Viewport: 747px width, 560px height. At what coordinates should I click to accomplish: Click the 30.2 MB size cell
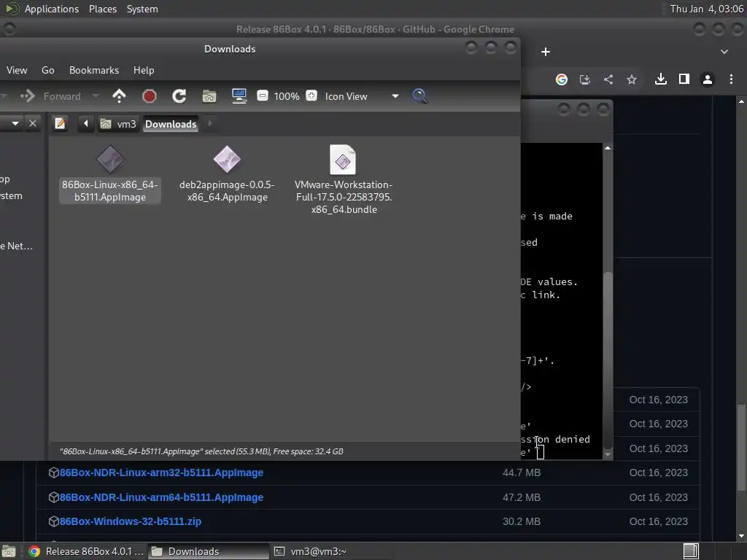point(521,521)
